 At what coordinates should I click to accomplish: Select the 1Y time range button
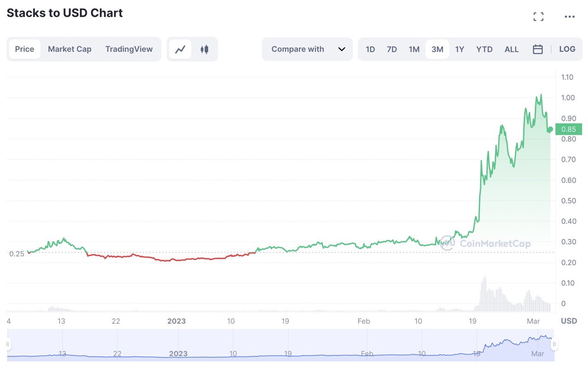tap(460, 49)
